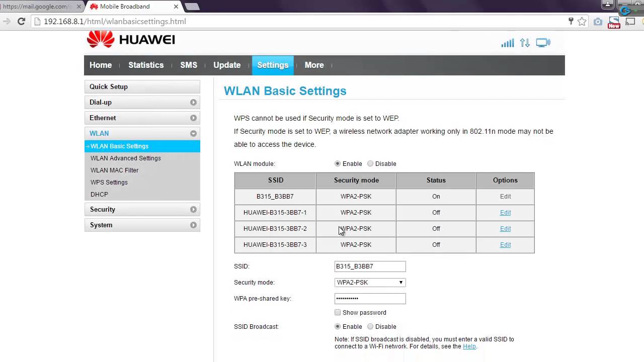Open the S extension with the New badge
The image size is (644, 362).
[614, 22]
